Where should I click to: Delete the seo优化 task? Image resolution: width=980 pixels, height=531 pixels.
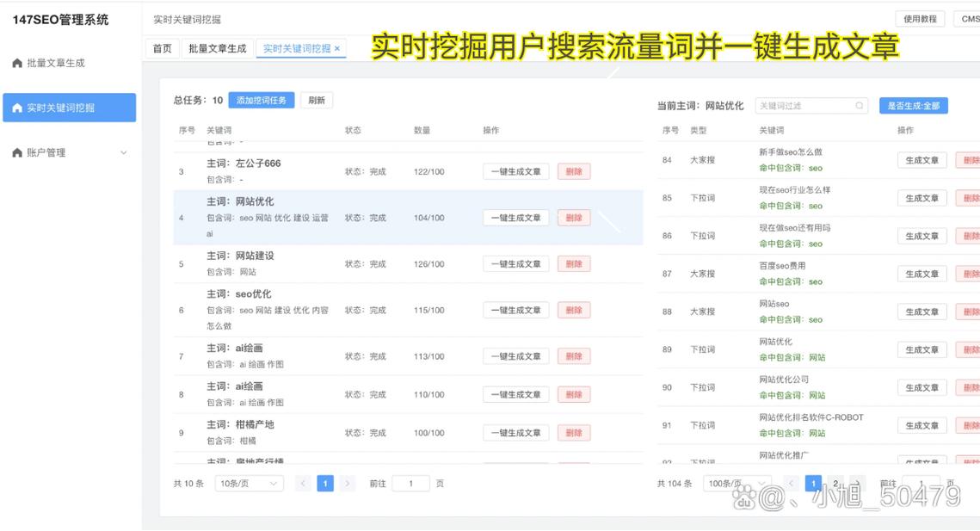pos(574,310)
